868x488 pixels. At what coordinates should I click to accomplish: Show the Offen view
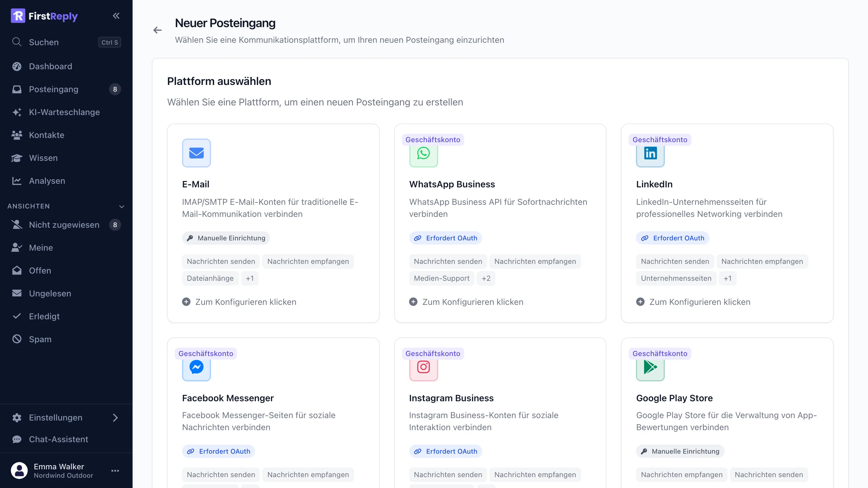66,271
